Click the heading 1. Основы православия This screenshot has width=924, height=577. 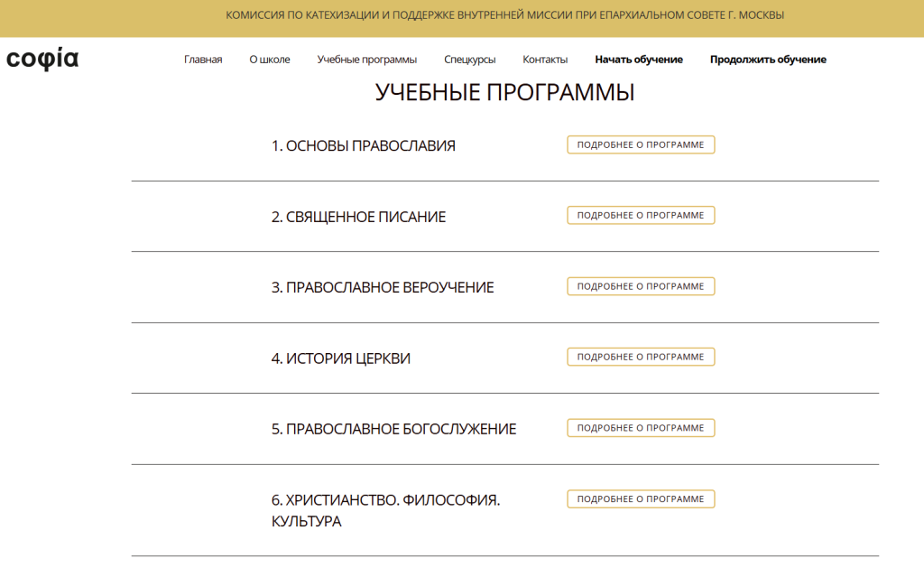click(363, 145)
